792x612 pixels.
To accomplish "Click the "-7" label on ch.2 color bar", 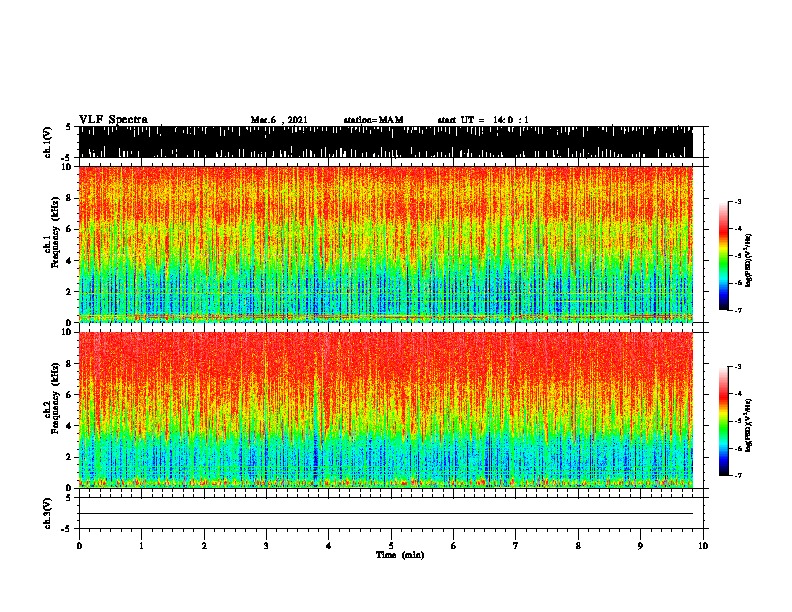I will tap(738, 475).
